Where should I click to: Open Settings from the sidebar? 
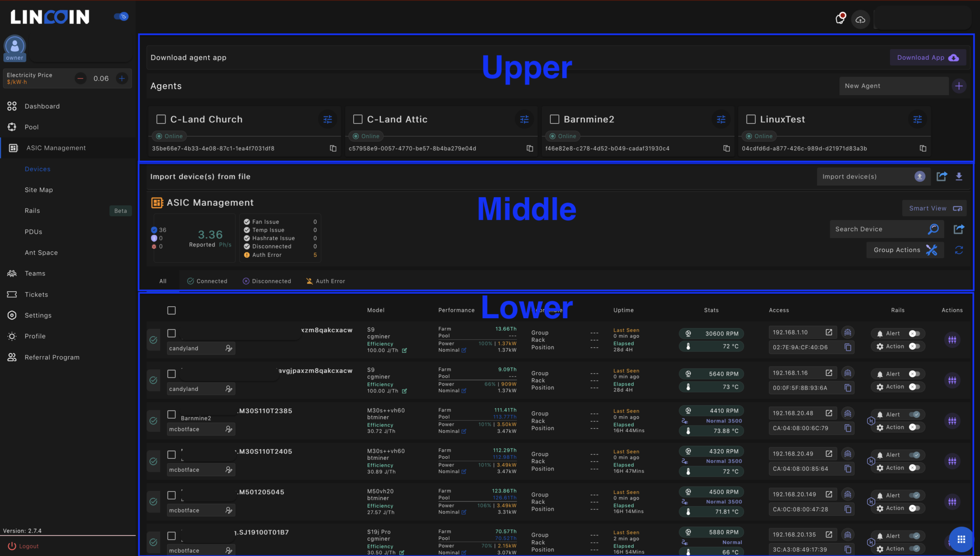coord(38,315)
